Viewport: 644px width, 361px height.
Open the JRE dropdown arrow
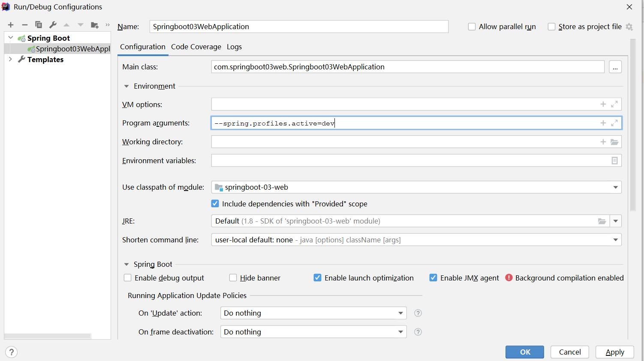(x=616, y=221)
